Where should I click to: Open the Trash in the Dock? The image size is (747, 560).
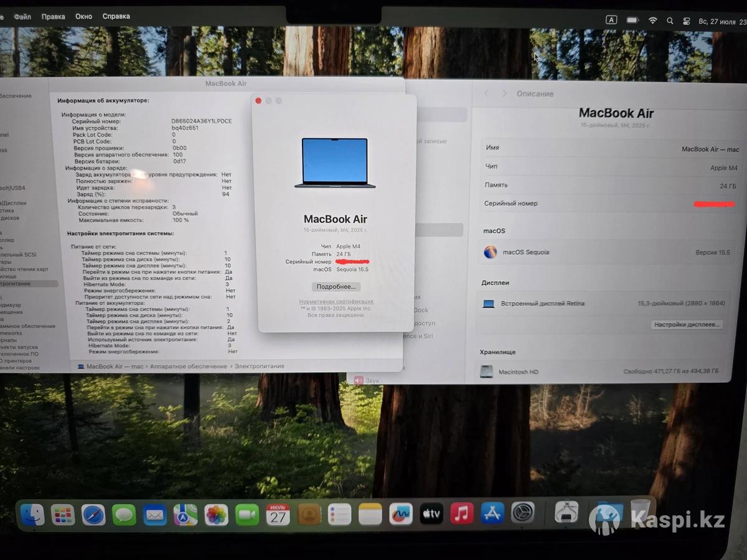pos(640,511)
